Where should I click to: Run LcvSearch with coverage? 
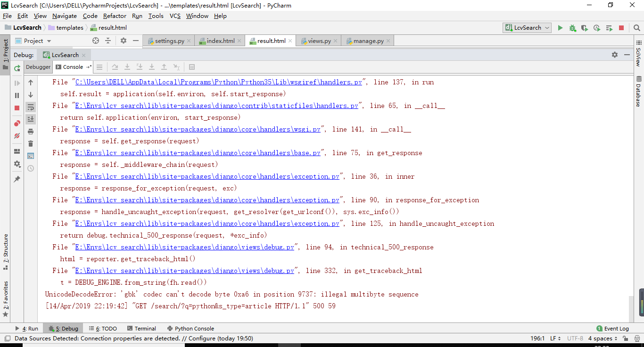click(585, 28)
